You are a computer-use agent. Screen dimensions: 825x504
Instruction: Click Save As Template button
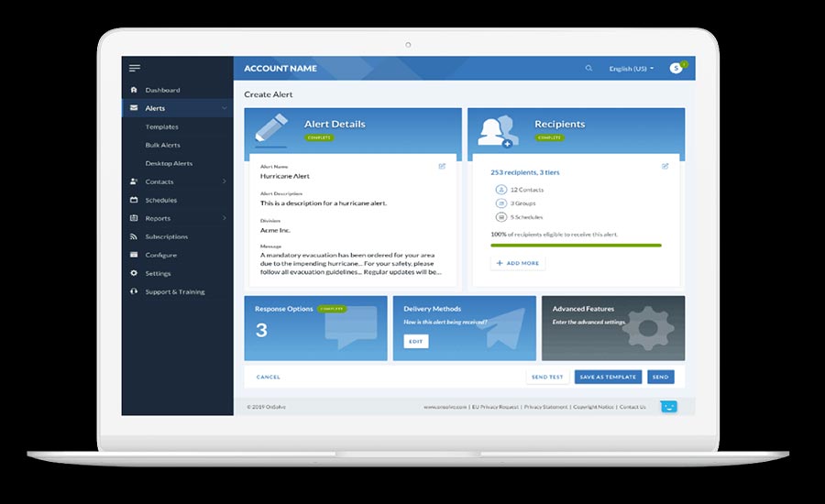click(607, 377)
